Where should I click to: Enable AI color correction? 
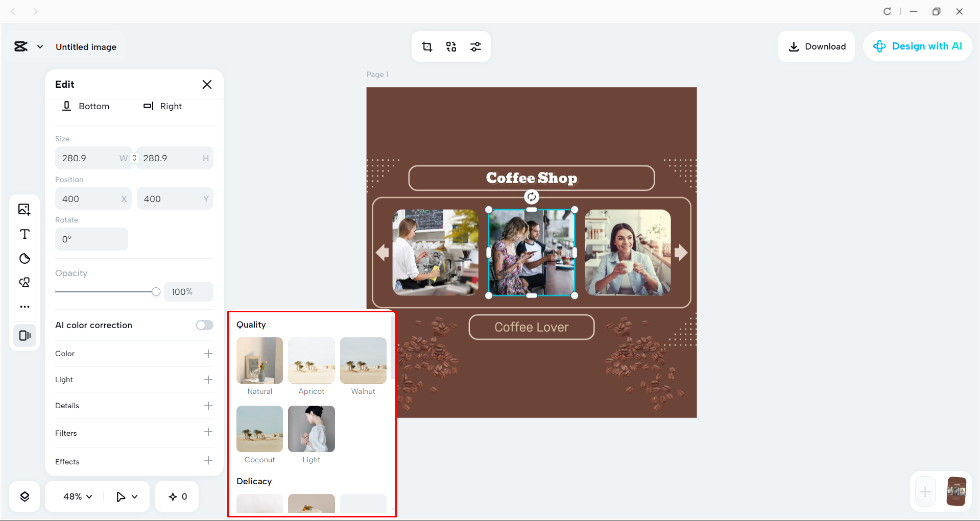(204, 325)
